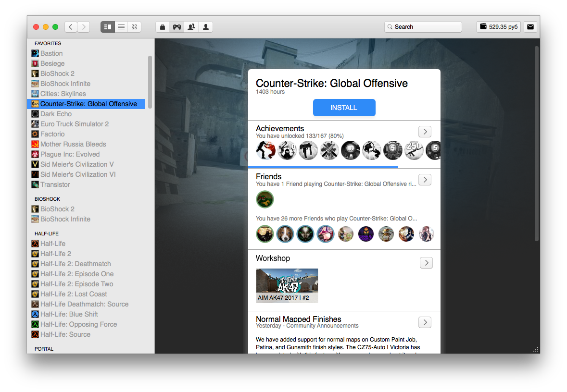Click the BIOSHOCK group header
Screen dimensions: 567x392
tap(48, 199)
